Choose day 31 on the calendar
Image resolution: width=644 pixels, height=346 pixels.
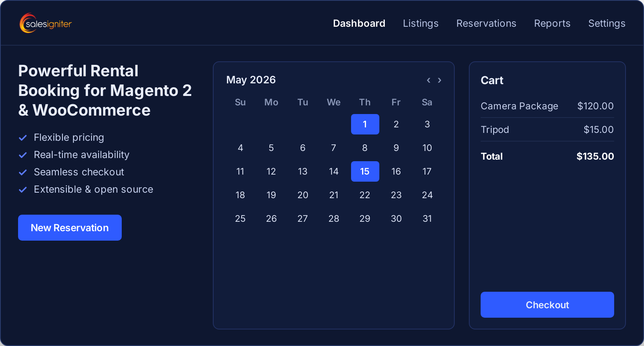(x=427, y=219)
